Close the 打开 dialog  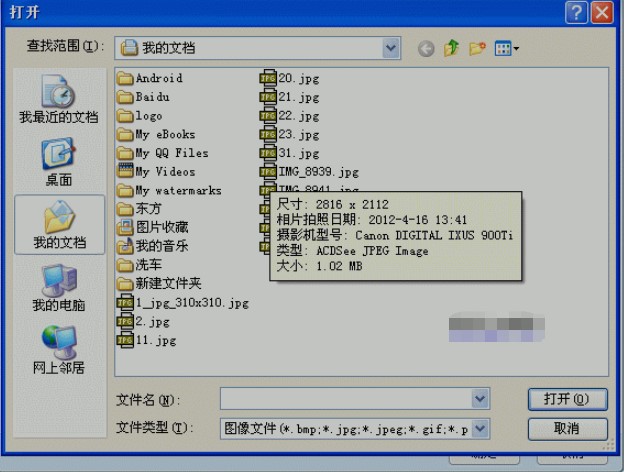pyautogui.click(x=602, y=12)
